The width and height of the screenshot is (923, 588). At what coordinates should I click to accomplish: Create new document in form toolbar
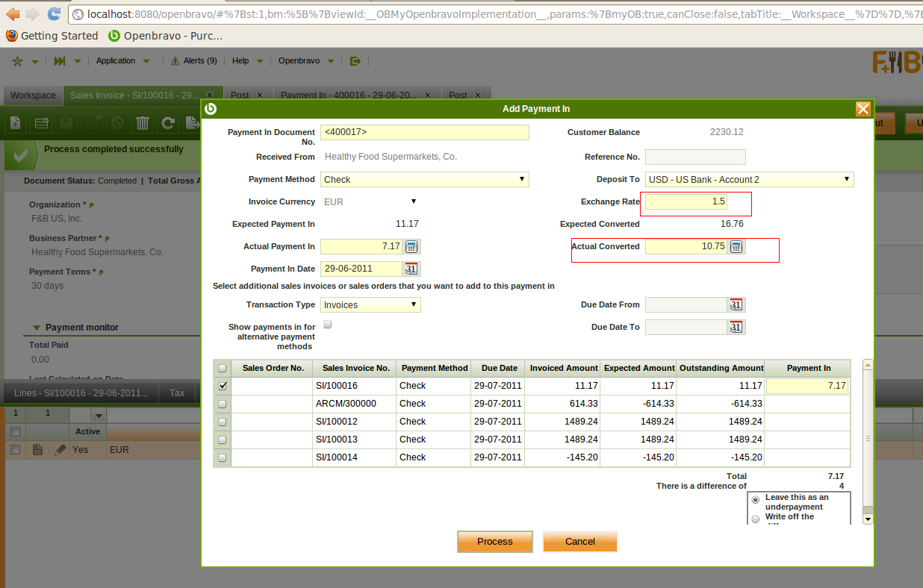(16, 123)
